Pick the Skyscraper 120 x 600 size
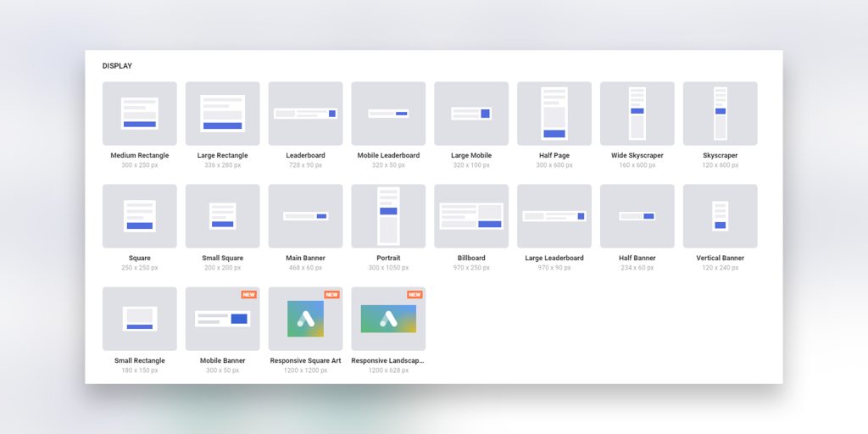Image resolution: width=868 pixels, height=434 pixels. (721, 114)
